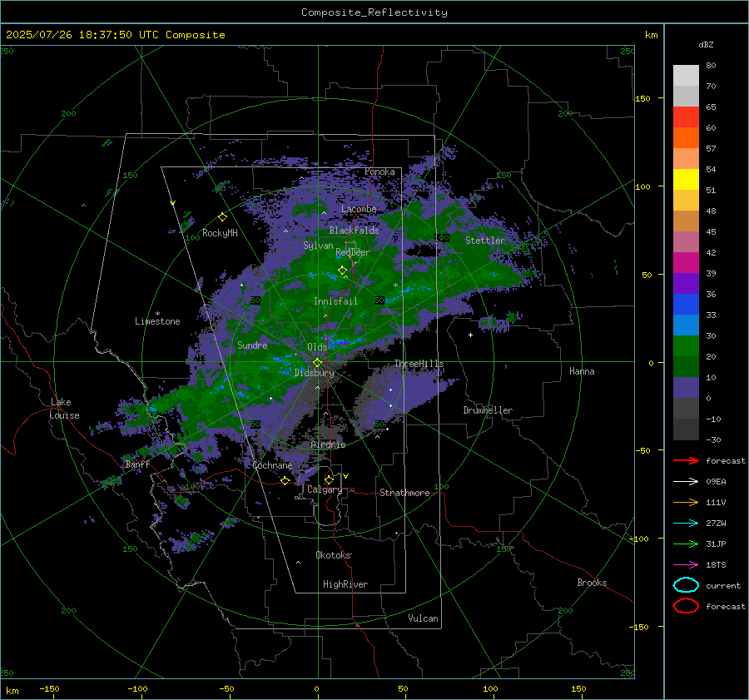Click the RockyMH label on map
Screen dimensions: 749x700
point(220,233)
